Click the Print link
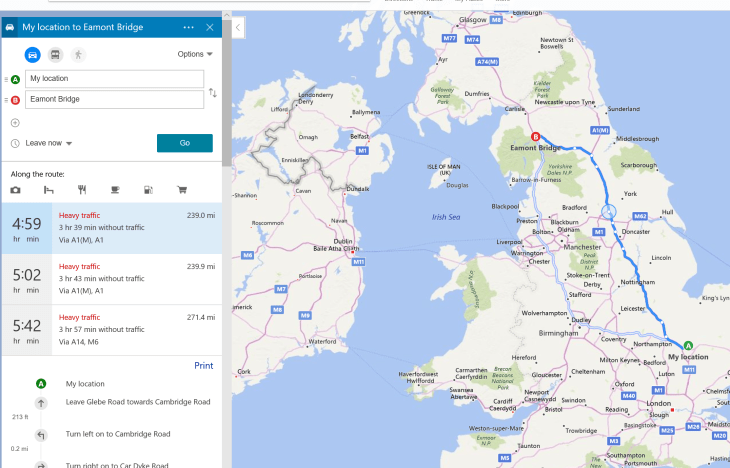The image size is (730, 468). tap(203, 366)
